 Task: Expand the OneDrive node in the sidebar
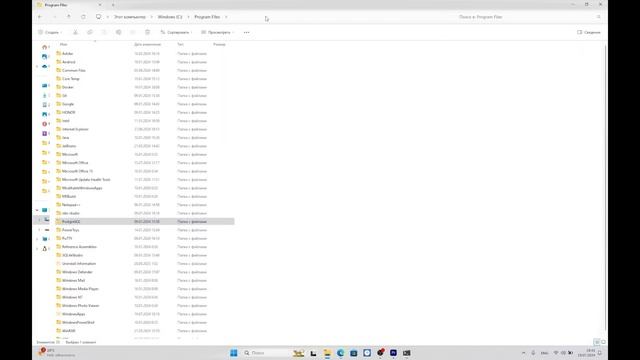(x=37, y=66)
